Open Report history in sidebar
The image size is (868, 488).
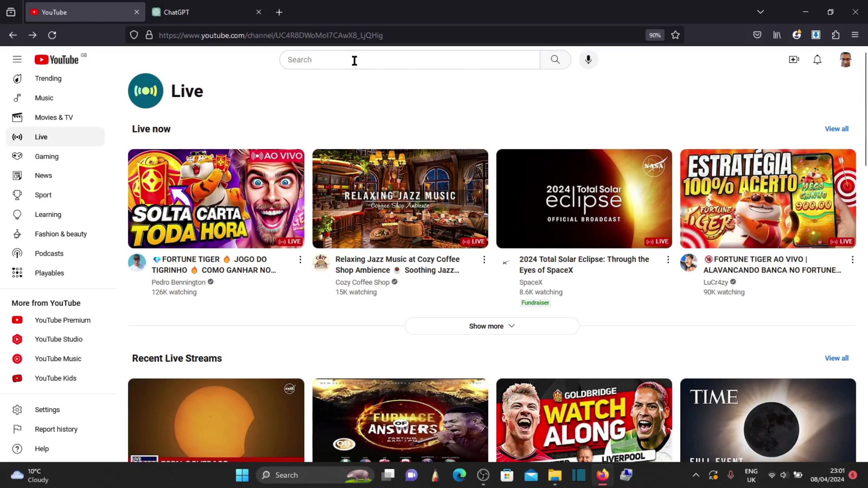click(x=55, y=429)
